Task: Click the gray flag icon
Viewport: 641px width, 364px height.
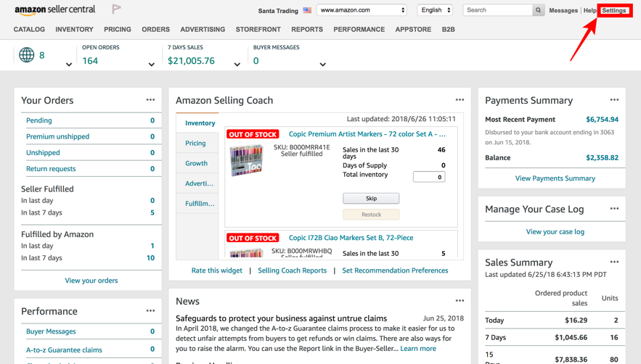Action: pos(116,9)
